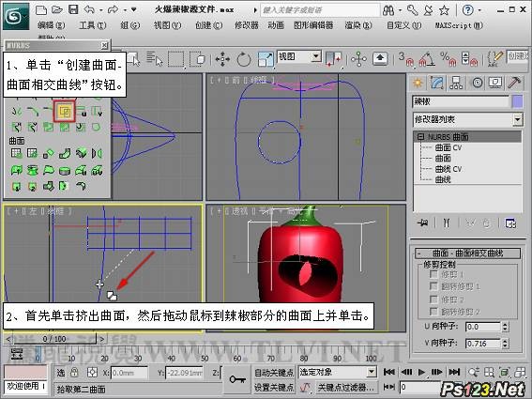The image size is (532, 399).
Task: Click the Create Cap Surface cylinder icon
Action: (x=65, y=170)
